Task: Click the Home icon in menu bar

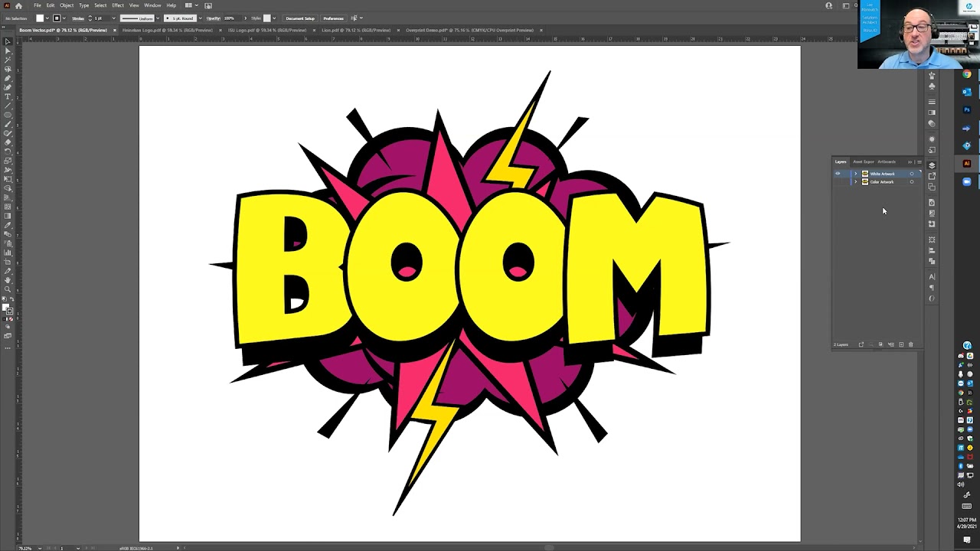Action: pyautogui.click(x=18, y=5)
